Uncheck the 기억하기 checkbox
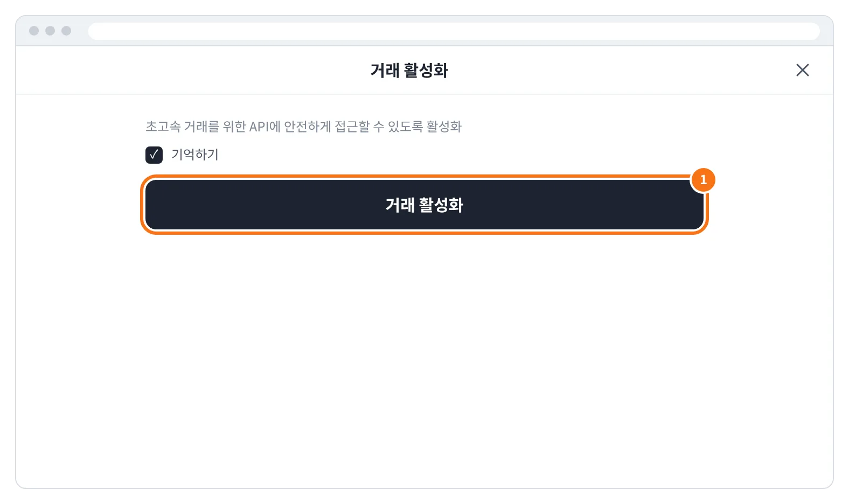 pyautogui.click(x=154, y=155)
